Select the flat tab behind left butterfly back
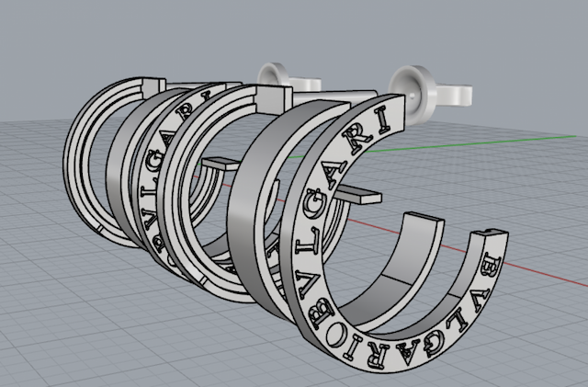Viewport: 588px width, 387px height. coord(304,84)
